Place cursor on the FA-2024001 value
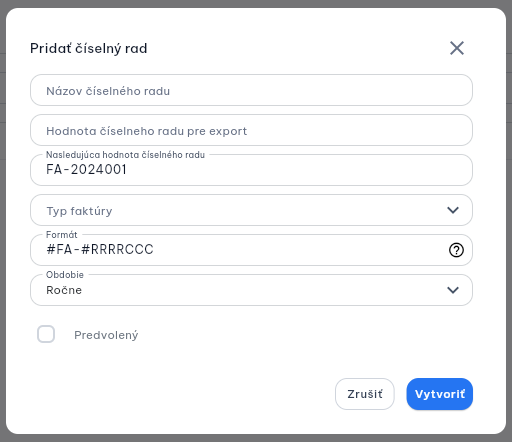This screenshot has height=442, width=512. (x=86, y=169)
